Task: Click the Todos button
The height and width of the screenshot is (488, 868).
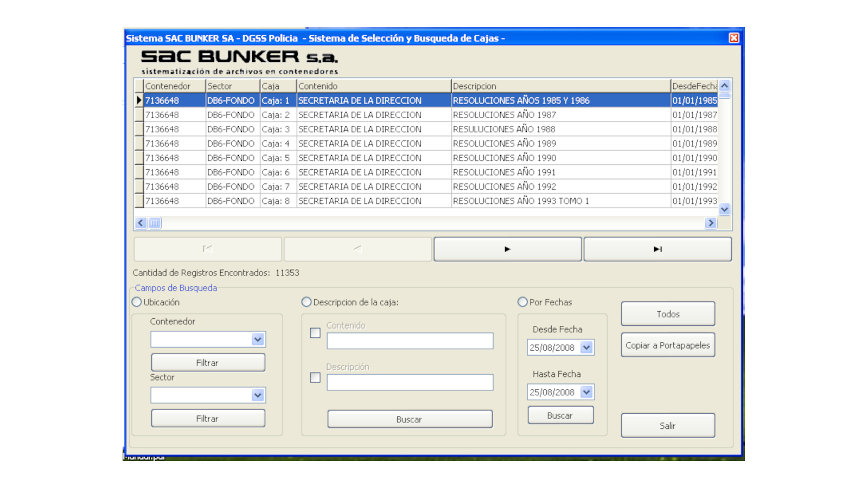Action: (x=668, y=314)
